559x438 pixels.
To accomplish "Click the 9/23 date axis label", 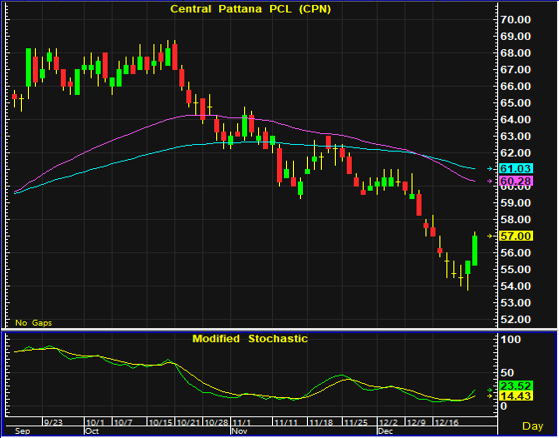I will 53,422.
